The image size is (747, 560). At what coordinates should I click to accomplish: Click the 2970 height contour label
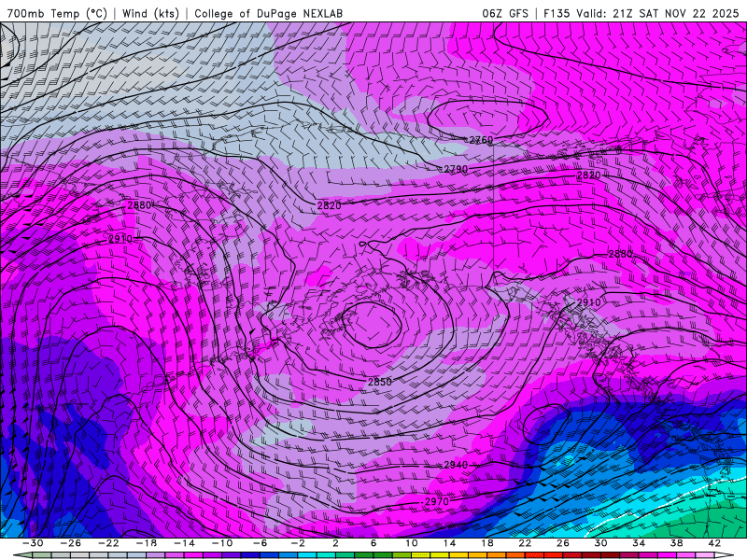(x=435, y=501)
